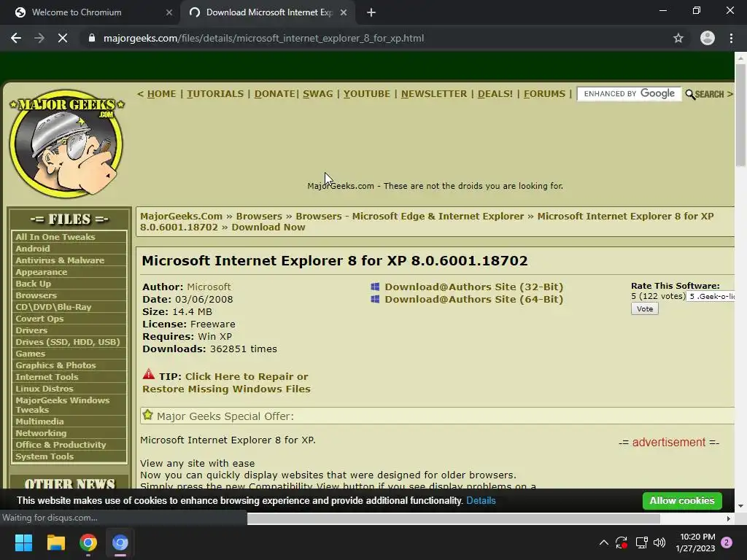The image size is (747, 560).
Task: Close the Welcome to Chromium tab
Action: pos(169,12)
